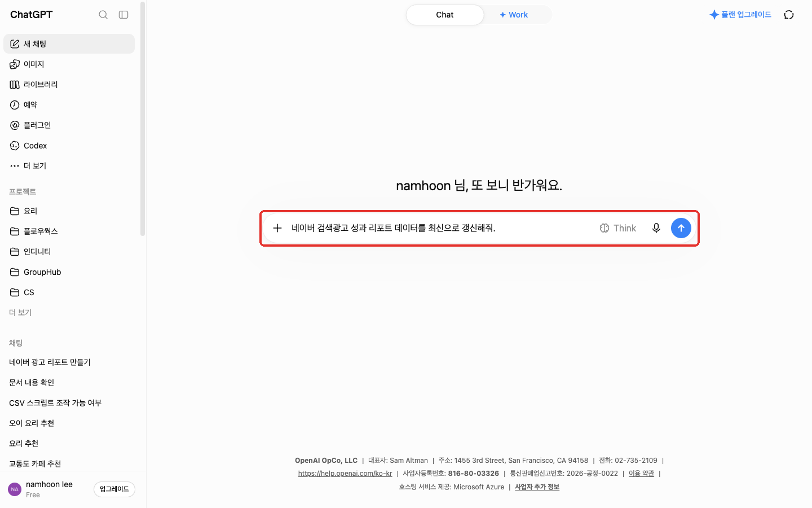Image resolution: width=812 pixels, height=508 pixels.
Task: Open the help.openai.com/ko-kr link
Action: pos(345,474)
